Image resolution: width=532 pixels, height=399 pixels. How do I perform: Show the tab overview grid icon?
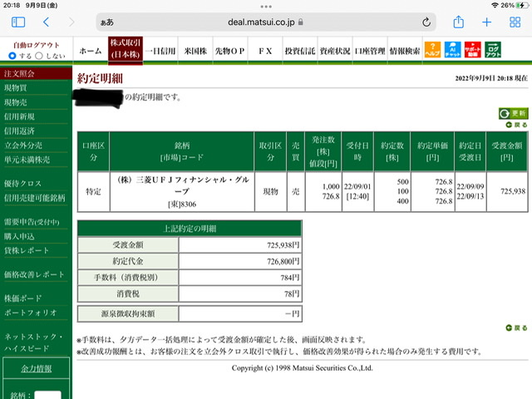click(515, 22)
